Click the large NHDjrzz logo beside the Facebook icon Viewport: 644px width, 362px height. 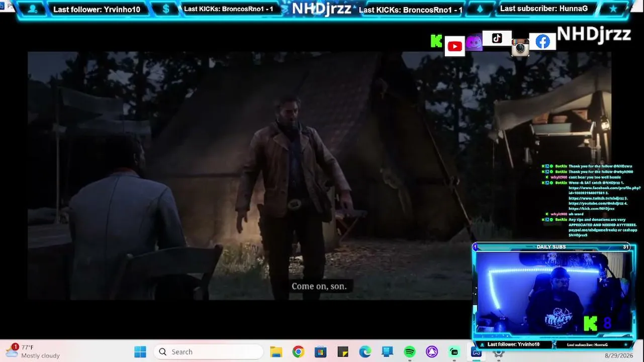594,34
